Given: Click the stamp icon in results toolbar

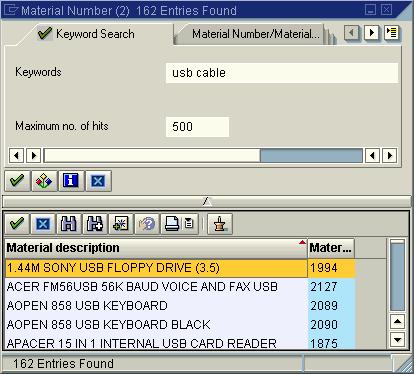Looking at the screenshot, I should (x=220, y=224).
